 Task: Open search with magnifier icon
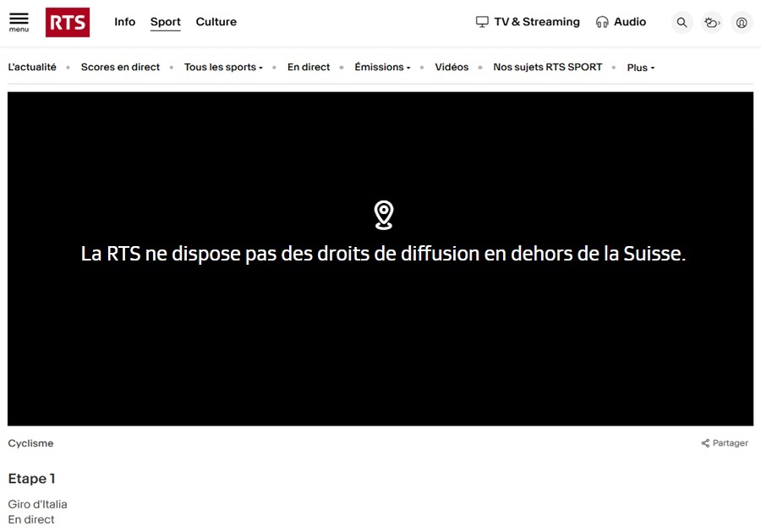pos(682,22)
